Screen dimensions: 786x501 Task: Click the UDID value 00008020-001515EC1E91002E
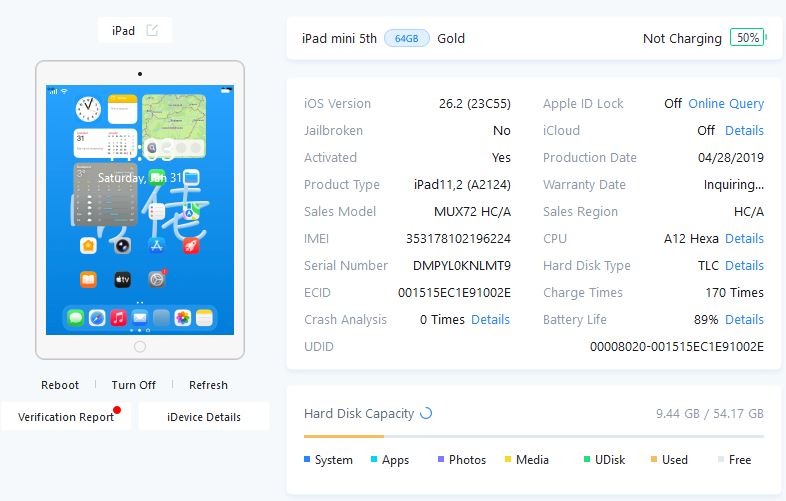(x=677, y=347)
